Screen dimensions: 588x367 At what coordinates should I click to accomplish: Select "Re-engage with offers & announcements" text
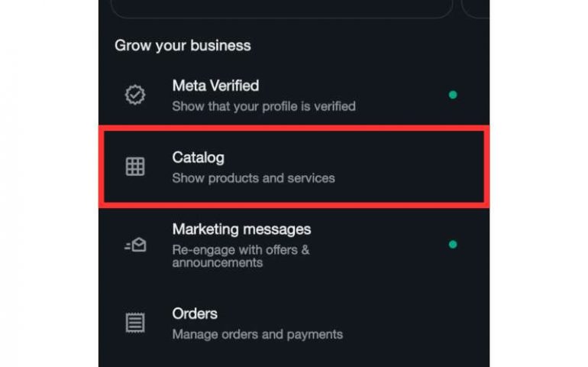[241, 256]
